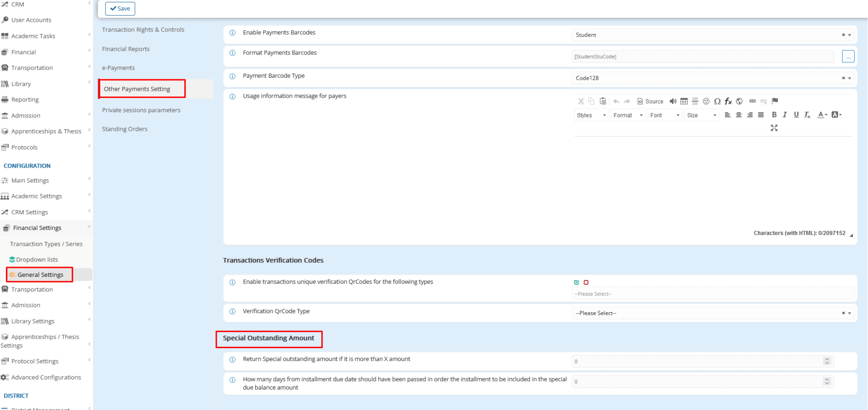
Task: Open the text color picker
Action: coord(822,115)
